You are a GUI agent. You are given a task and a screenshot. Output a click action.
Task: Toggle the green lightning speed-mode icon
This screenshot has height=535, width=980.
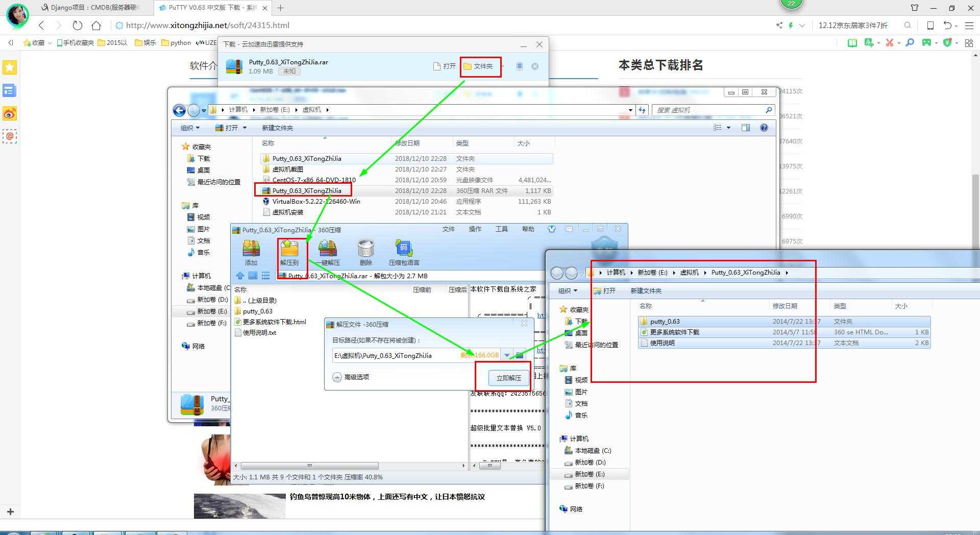tap(791, 25)
